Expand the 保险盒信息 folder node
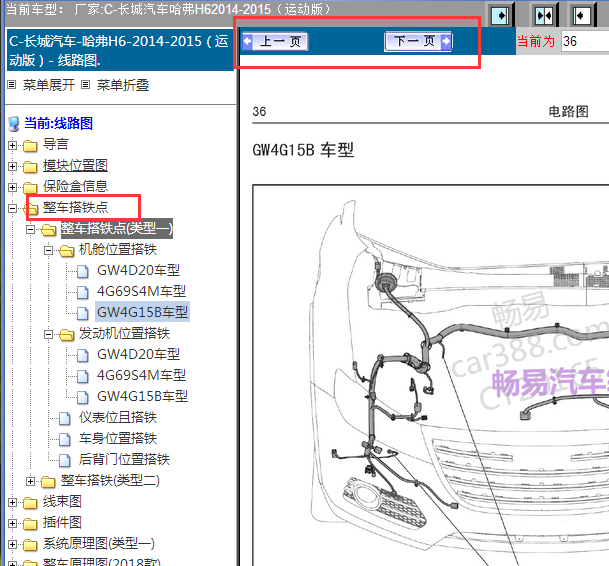 [12, 187]
